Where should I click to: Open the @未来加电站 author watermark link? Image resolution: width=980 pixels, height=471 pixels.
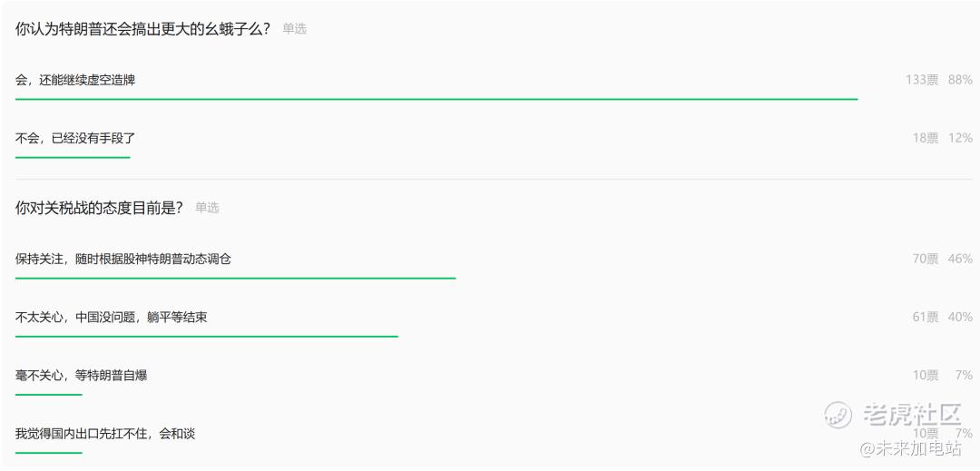pyautogui.click(x=911, y=448)
